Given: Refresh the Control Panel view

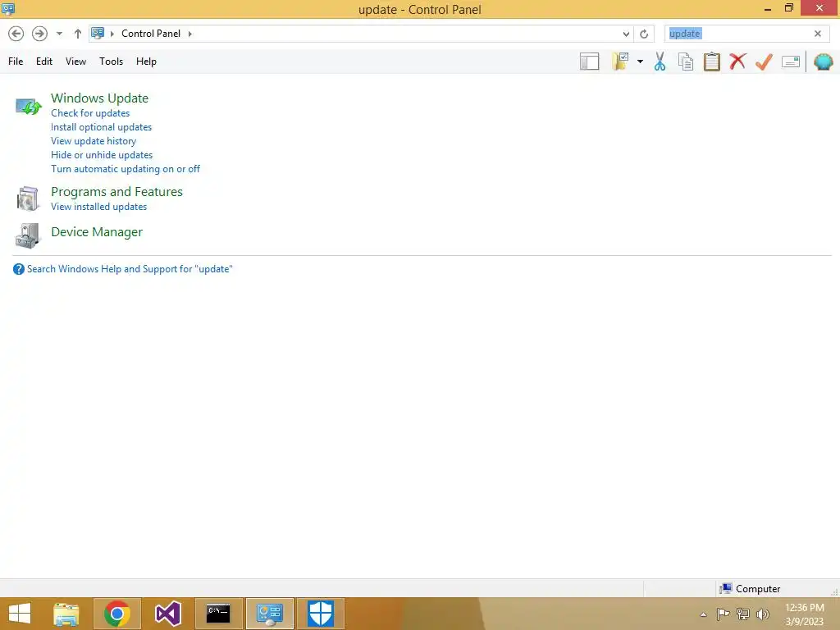Looking at the screenshot, I should [644, 34].
